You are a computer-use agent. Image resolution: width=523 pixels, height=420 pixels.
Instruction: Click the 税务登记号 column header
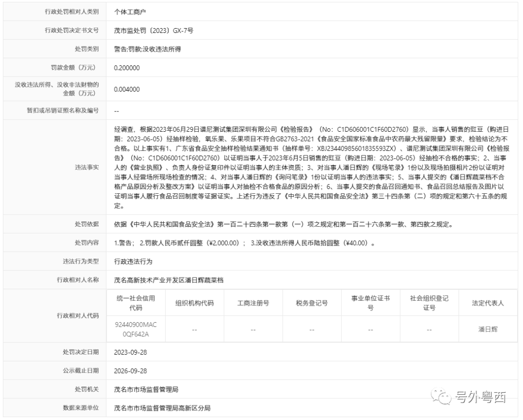click(x=312, y=303)
